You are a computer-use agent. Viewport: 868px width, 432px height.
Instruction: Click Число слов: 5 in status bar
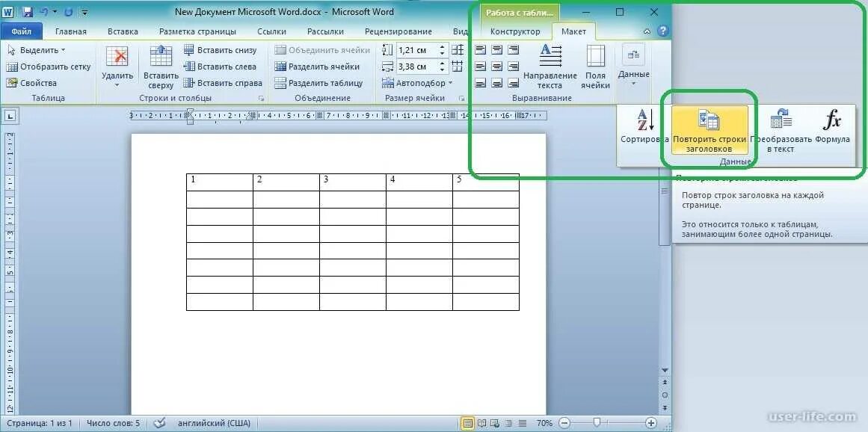point(113,423)
